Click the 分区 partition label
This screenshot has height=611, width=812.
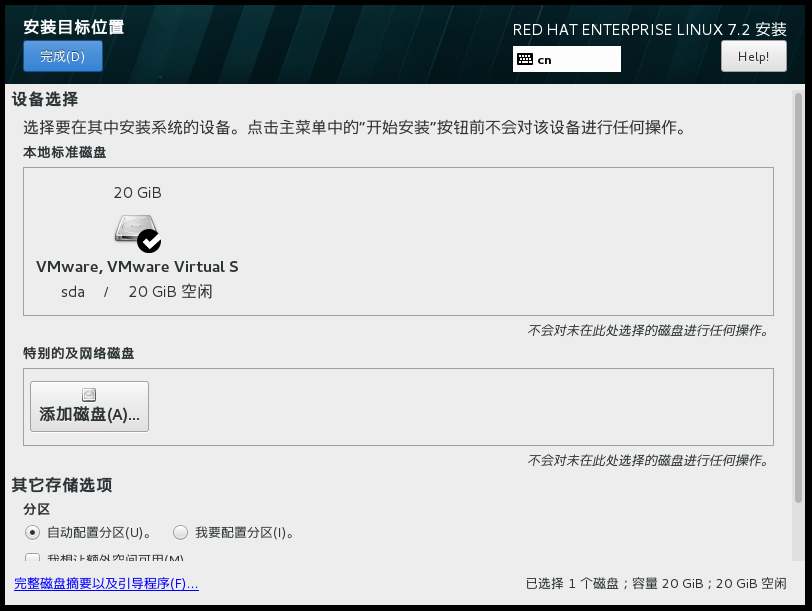click(x=37, y=509)
